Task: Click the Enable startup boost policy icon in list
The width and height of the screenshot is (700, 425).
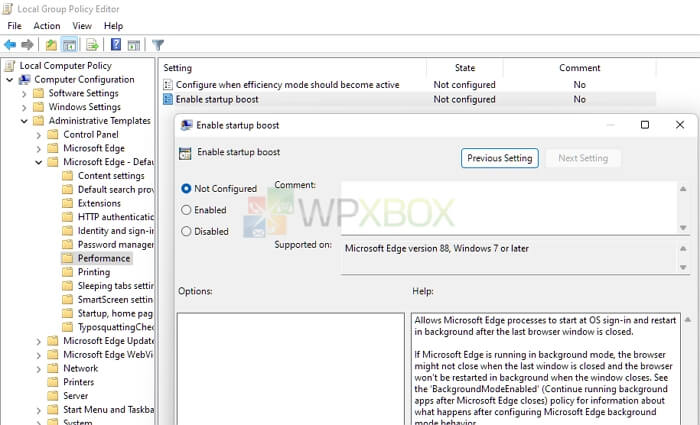Action: [168, 99]
